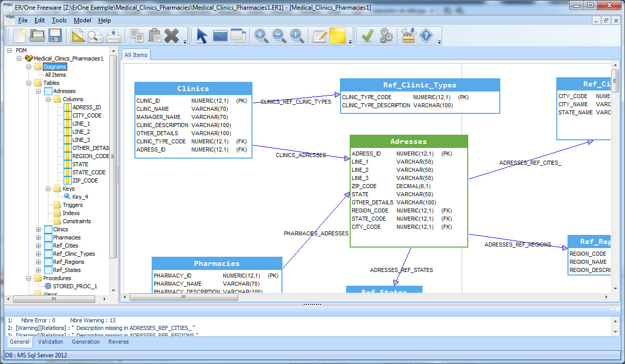Paste using the clipboard icon

click(154, 36)
